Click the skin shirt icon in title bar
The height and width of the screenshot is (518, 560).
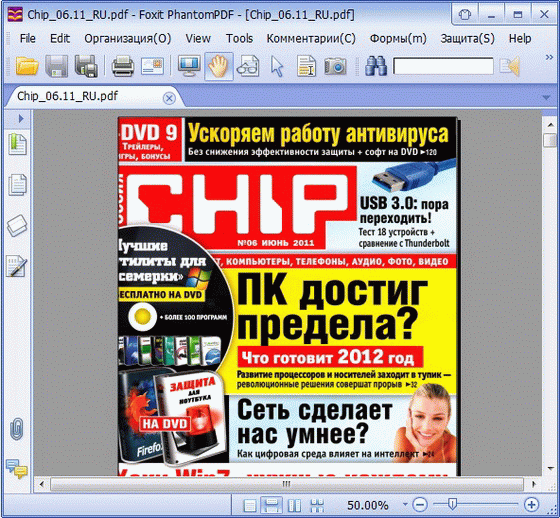(465, 14)
